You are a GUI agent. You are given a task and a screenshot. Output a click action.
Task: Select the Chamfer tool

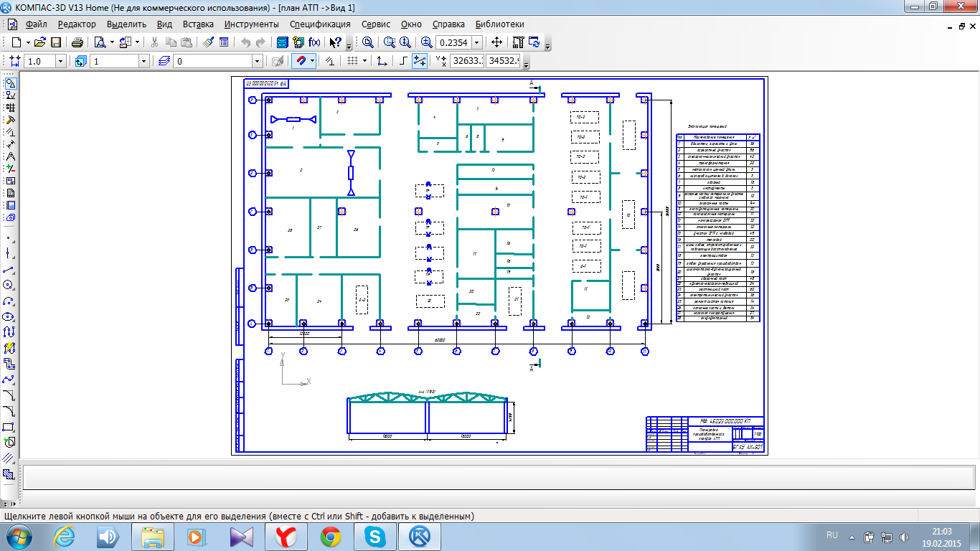pos(9,395)
